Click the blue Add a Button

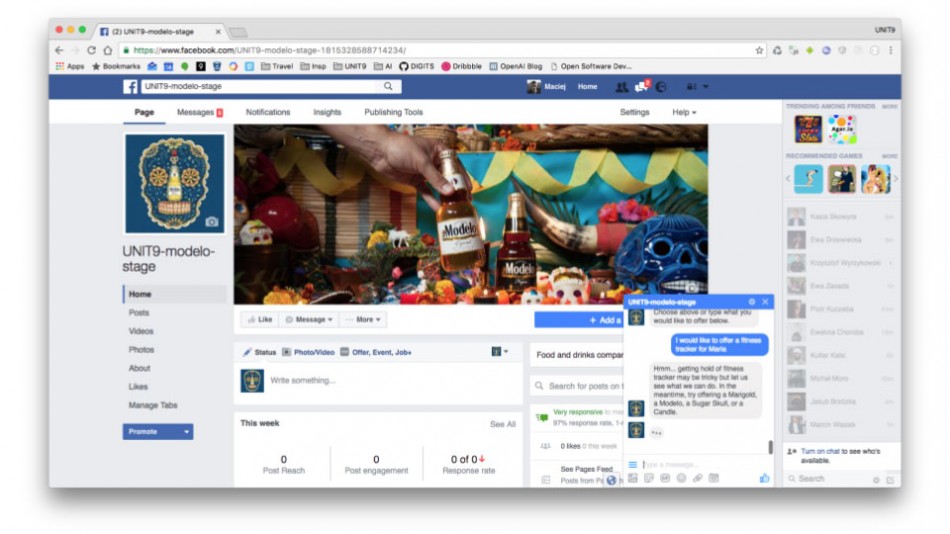[x=579, y=319]
